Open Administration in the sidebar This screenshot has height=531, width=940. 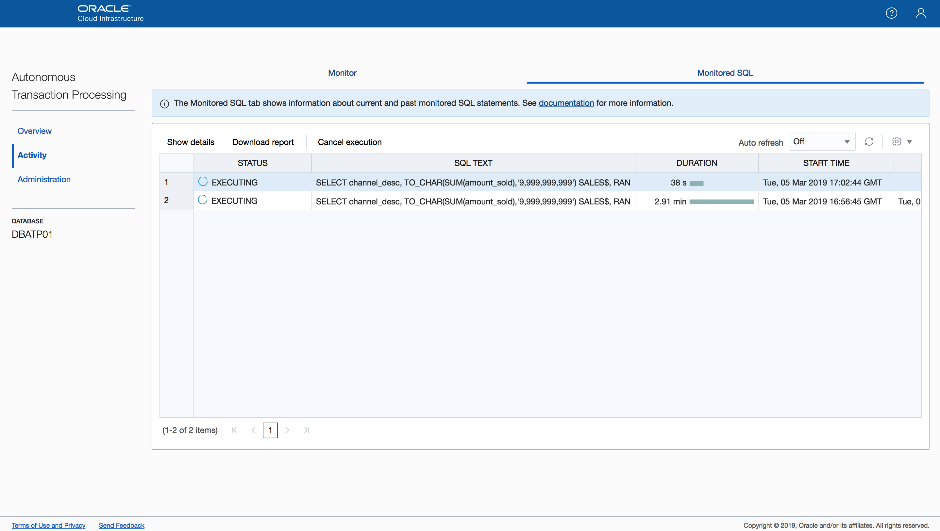coord(44,179)
